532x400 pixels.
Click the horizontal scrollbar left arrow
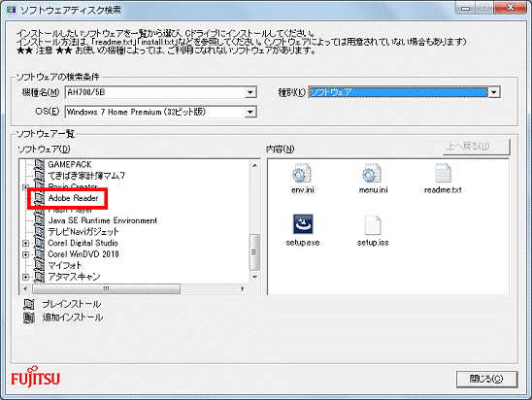(25, 289)
